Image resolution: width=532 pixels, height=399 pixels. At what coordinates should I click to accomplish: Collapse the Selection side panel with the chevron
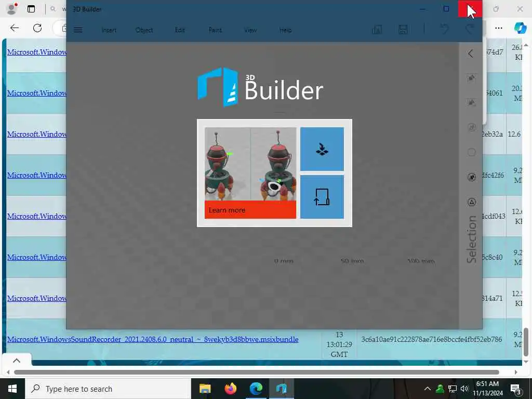tap(471, 54)
